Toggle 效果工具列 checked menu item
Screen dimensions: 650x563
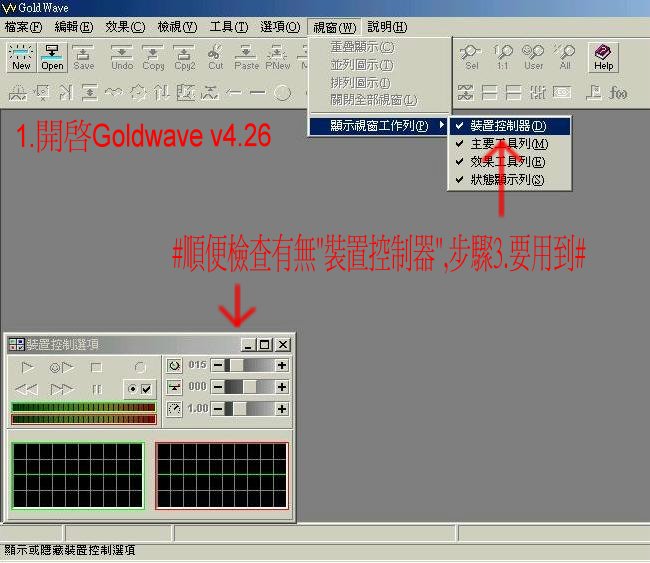[x=508, y=162]
